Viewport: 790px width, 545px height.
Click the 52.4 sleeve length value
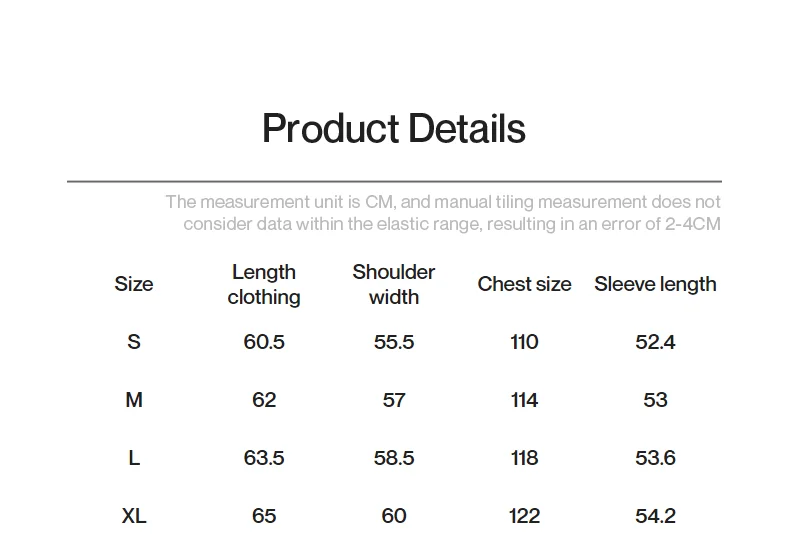point(655,342)
